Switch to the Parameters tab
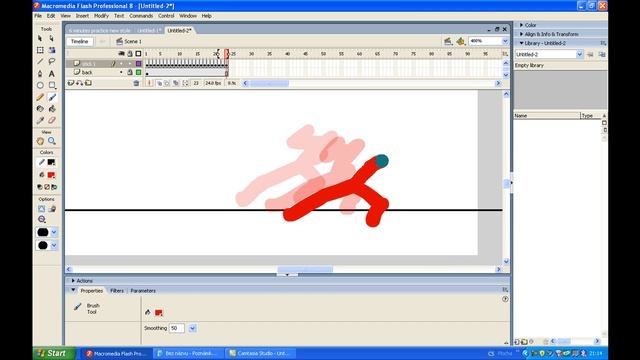The height and width of the screenshot is (360, 640). point(143,291)
